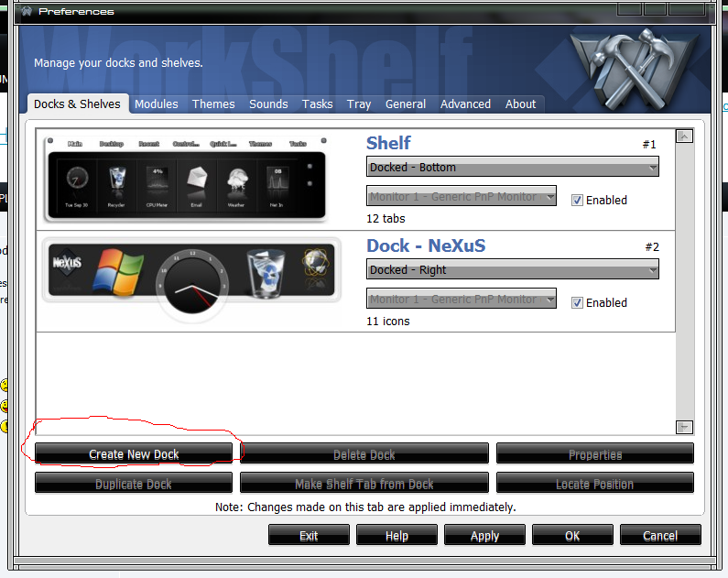Click the Windows logo in NeXuS dock preview
Viewport: 728px width, 578px height.
pos(120,270)
